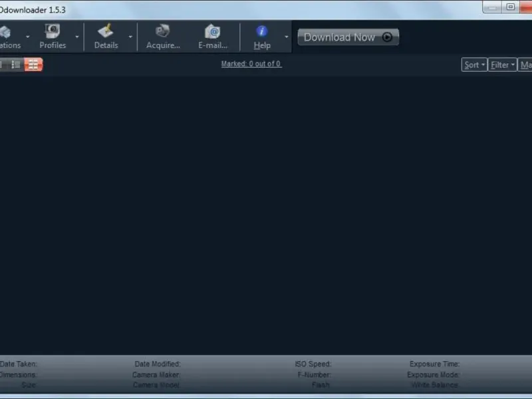532x399 pixels.
Task: Open the Profiles camera icon
Action: (x=53, y=31)
